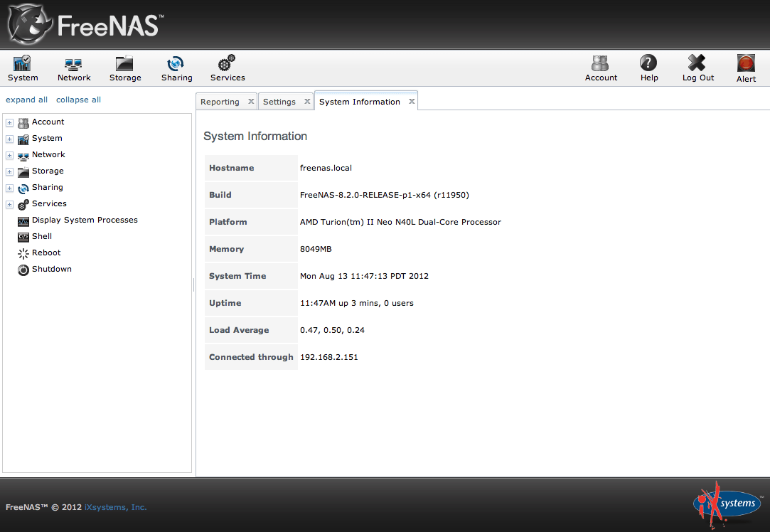Click the System icon in sidebar tree
The width and height of the screenshot is (770, 532).
pyautogui.click(x=23, y=139)
